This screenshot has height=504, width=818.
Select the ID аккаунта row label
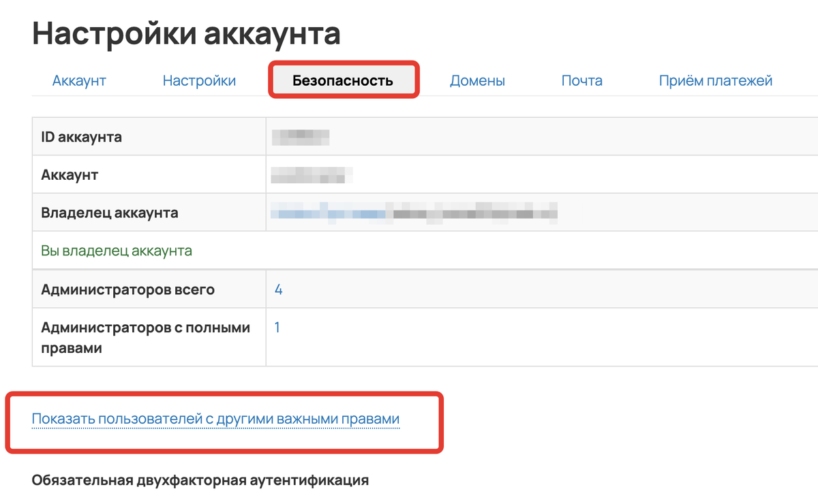click(x=82, y=137)
